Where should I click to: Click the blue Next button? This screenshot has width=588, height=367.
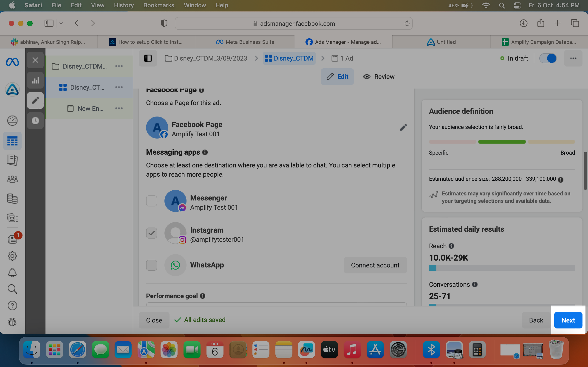pyautogui.click(x=568, y=320)
